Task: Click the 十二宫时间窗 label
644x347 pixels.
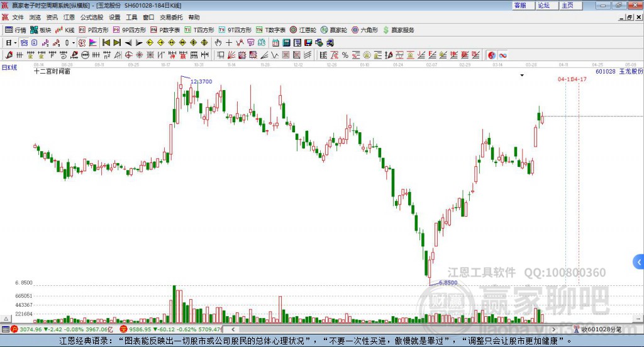Action: pyautogui.click(x=52, y=71)
